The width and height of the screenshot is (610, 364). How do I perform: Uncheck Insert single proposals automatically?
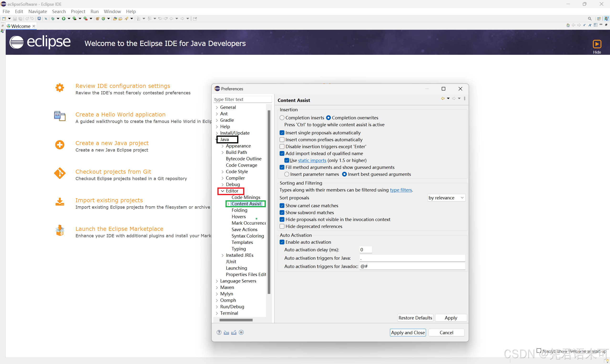click(282, 133)
